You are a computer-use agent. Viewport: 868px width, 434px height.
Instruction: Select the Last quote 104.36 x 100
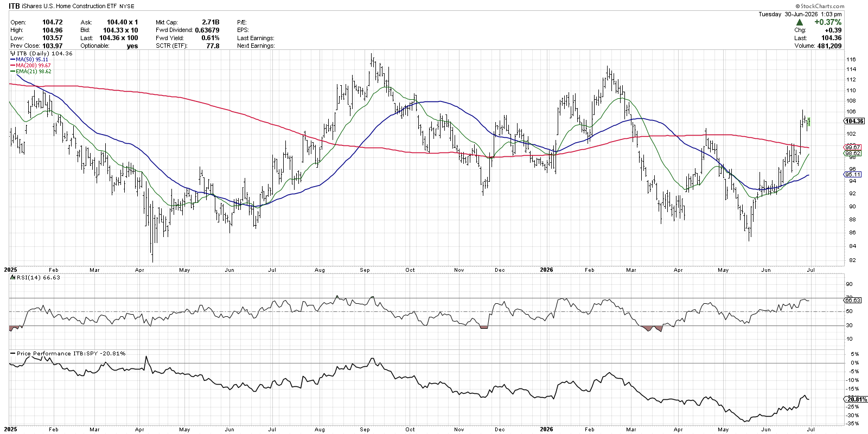click(119, 38)
